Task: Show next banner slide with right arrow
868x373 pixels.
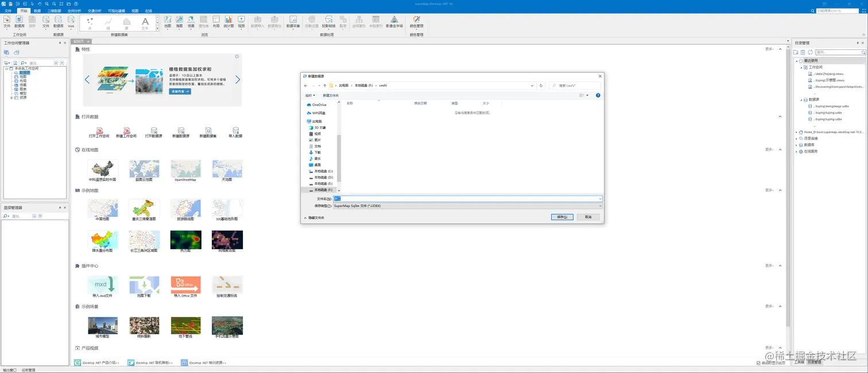Action: pos(237,80)
